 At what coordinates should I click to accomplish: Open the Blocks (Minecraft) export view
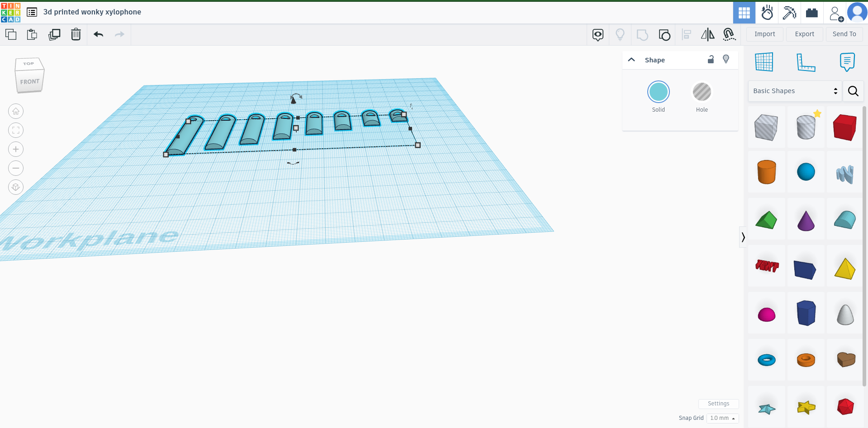(789, 12)
